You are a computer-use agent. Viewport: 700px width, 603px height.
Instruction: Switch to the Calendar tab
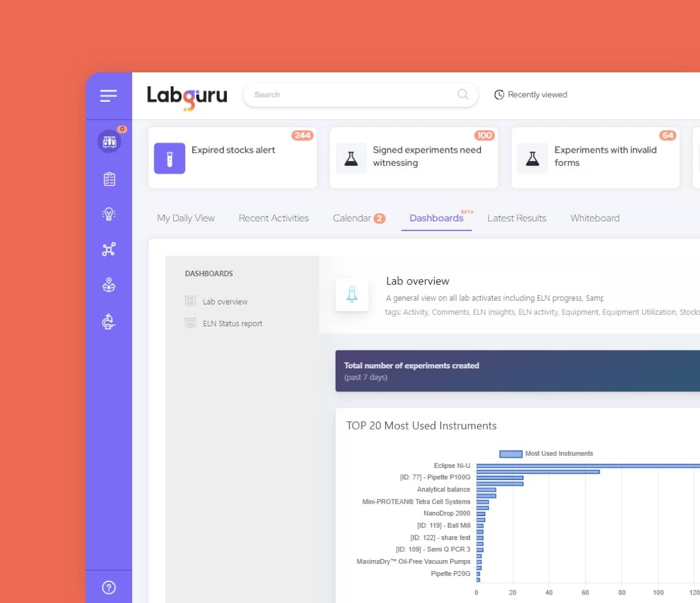tap(352, 218)
